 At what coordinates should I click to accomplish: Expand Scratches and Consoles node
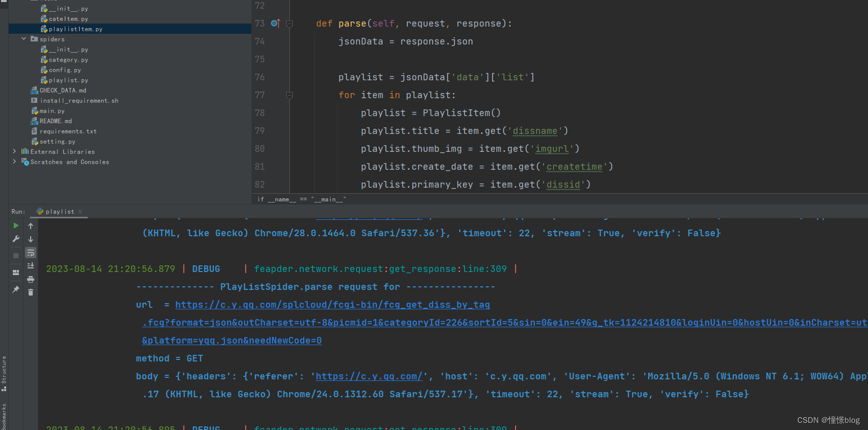[14, 162]
